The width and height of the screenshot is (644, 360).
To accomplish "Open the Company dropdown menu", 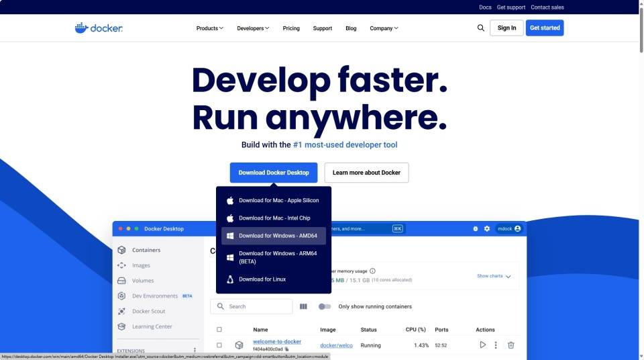I will tap(384, 28).
